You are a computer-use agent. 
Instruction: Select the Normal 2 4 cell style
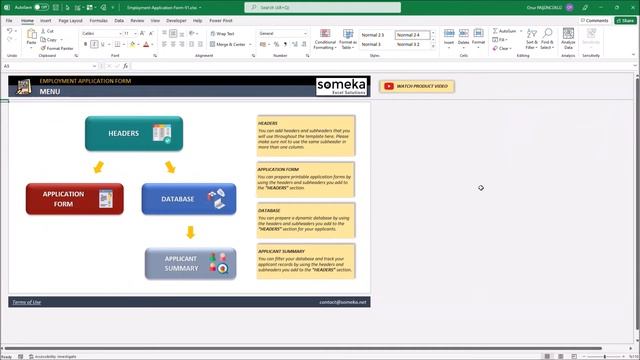pos(412,35)
